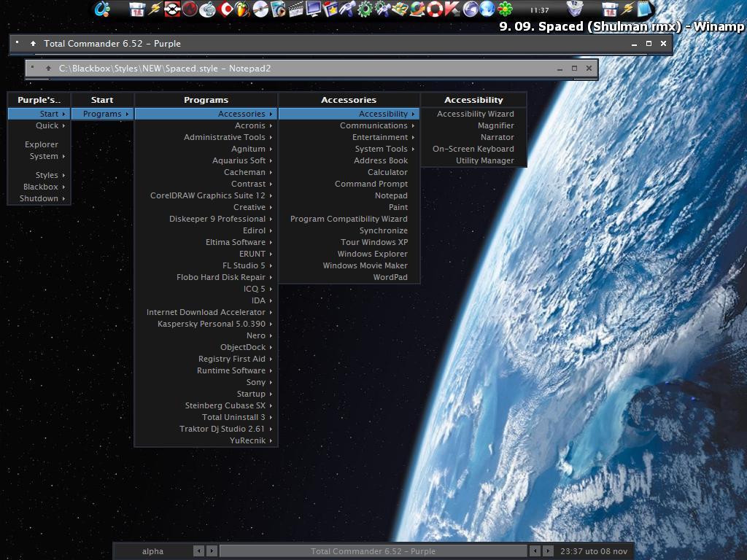The width and height of the screenshot is (747, 560).
Task: Toggle up-arrow shade button on Total Commander window
Action: [33, 43]
